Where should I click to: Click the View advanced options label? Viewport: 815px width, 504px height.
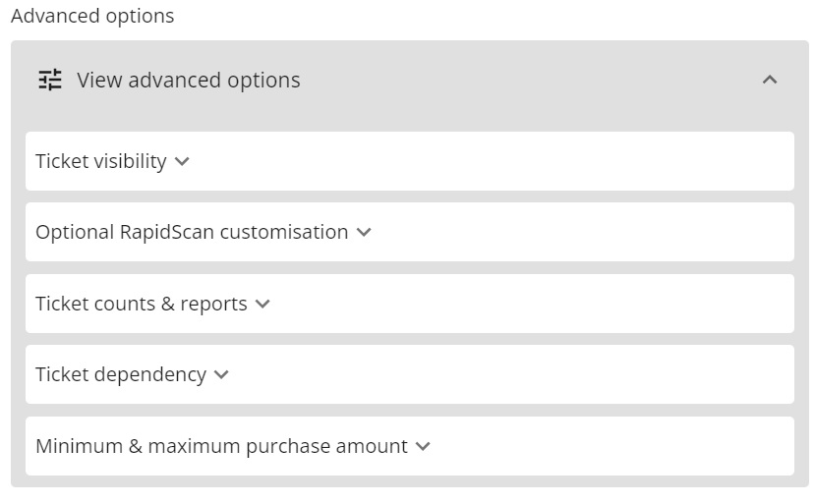(x=189, y=80)
